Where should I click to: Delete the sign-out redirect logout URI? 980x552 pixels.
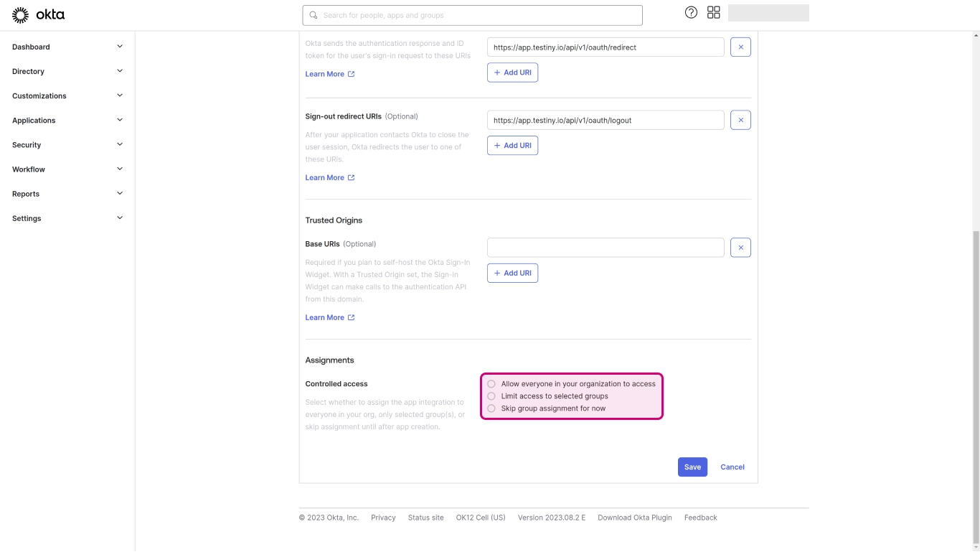(740, 120)
